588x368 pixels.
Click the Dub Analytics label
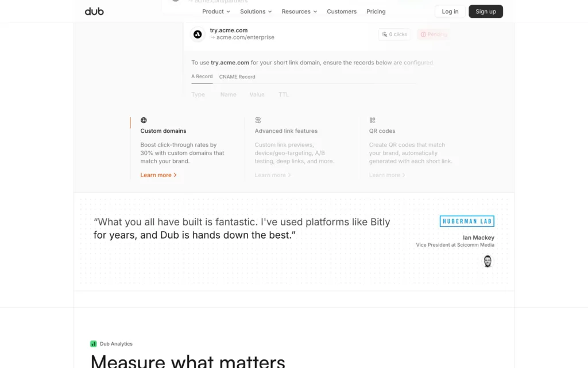(116, 344)
